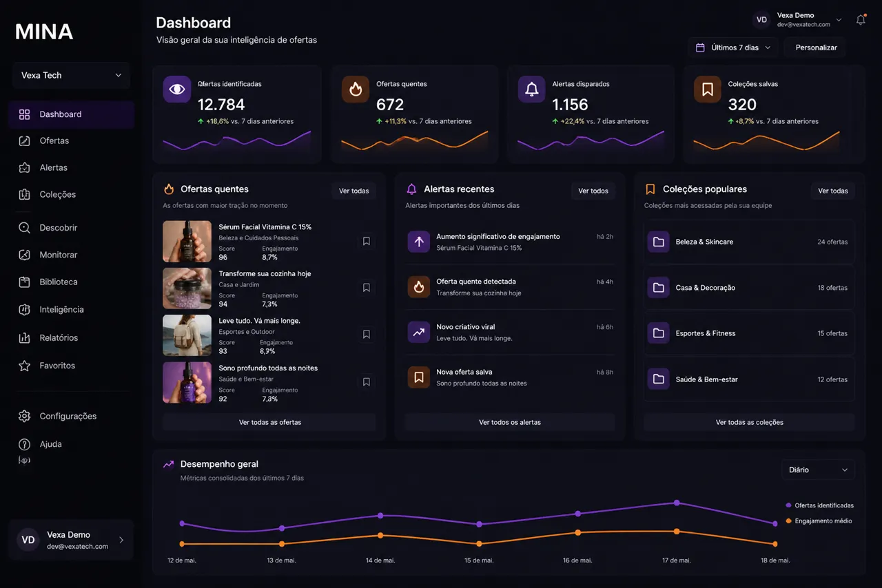The image size is (882, 588).
Task: Click the Personalizar button
Action: [816, 48]
